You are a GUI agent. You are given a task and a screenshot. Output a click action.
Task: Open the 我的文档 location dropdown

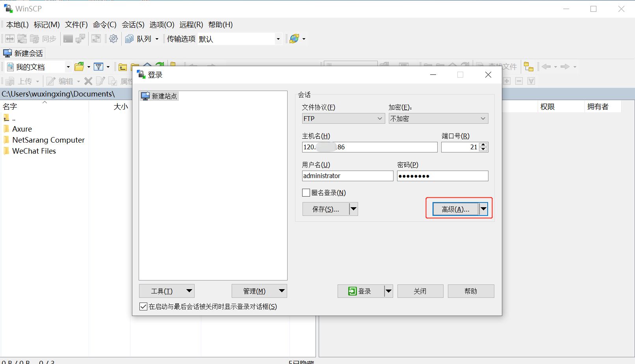click(68, 67)
